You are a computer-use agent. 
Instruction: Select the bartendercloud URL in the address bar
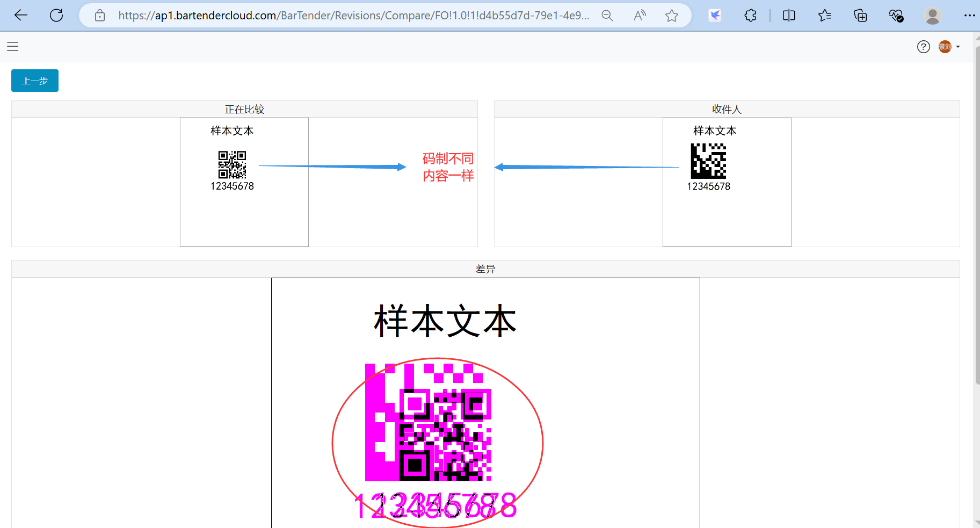(x=353, y=16)
